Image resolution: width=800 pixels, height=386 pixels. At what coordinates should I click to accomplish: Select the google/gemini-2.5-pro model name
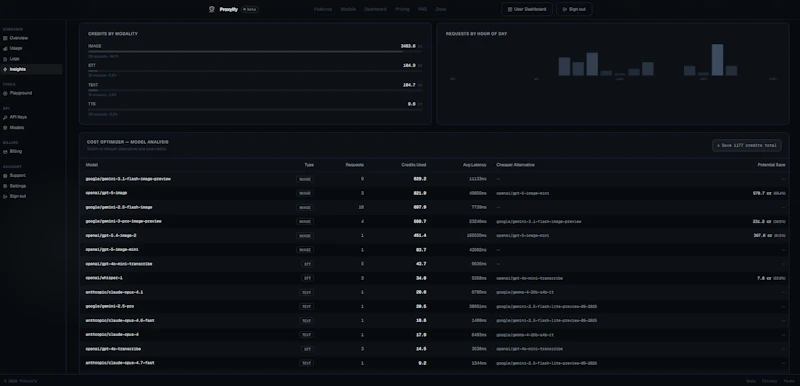coord(110,306)
